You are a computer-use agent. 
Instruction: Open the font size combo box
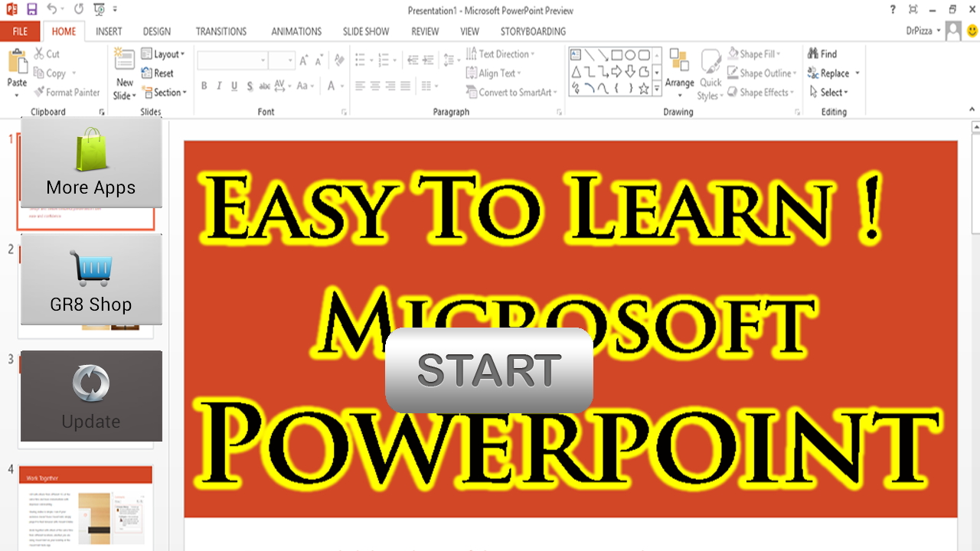(282, 60)
